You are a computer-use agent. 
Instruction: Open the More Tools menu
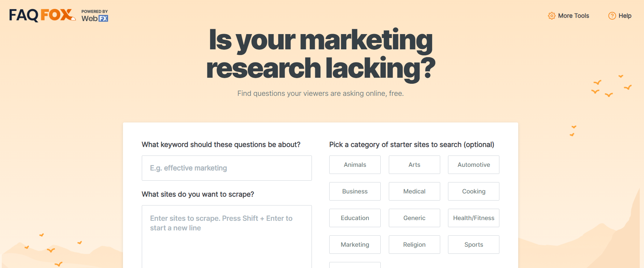[573, 16]
